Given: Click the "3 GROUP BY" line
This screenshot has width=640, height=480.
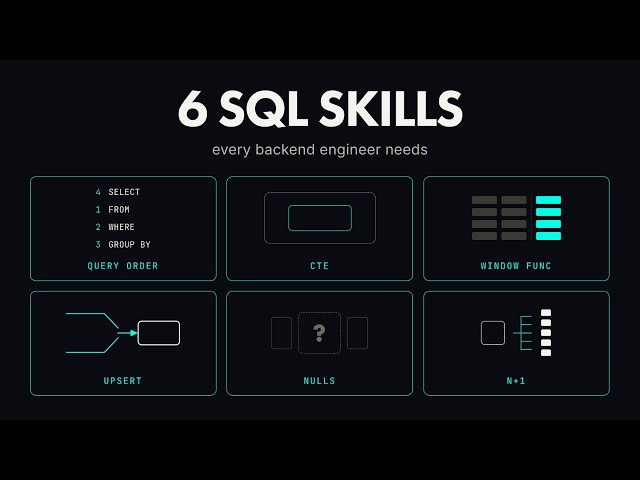Looking at the screenshot, I should (123, 244).
